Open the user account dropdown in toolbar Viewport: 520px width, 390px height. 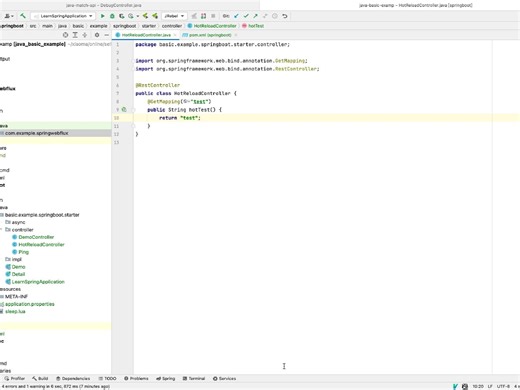click(x=9, y=16)
